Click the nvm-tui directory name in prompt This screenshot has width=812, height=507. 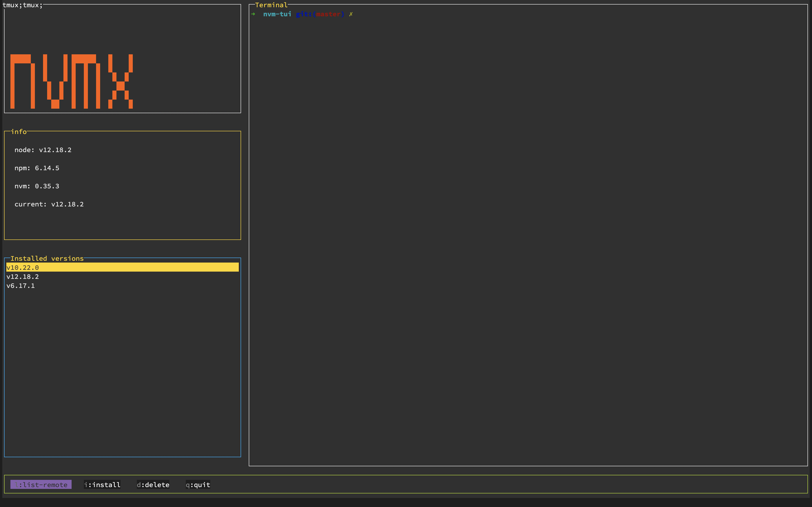tap(277, 14)
